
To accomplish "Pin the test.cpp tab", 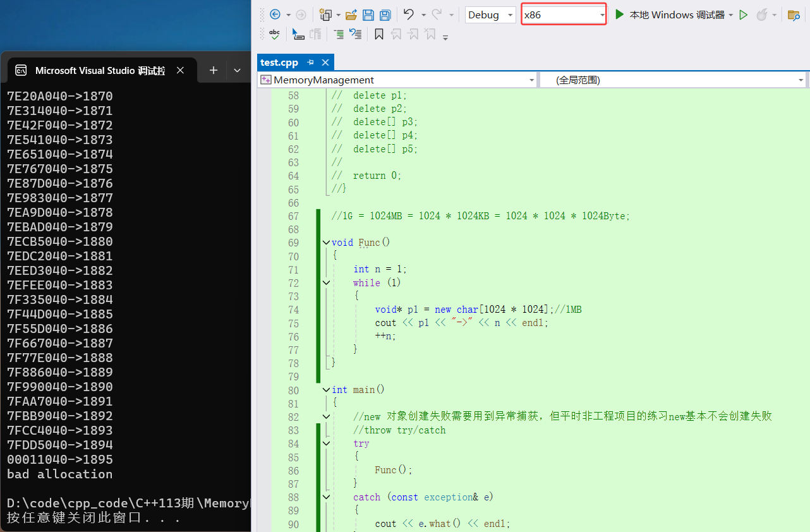I will coord(310,63).
